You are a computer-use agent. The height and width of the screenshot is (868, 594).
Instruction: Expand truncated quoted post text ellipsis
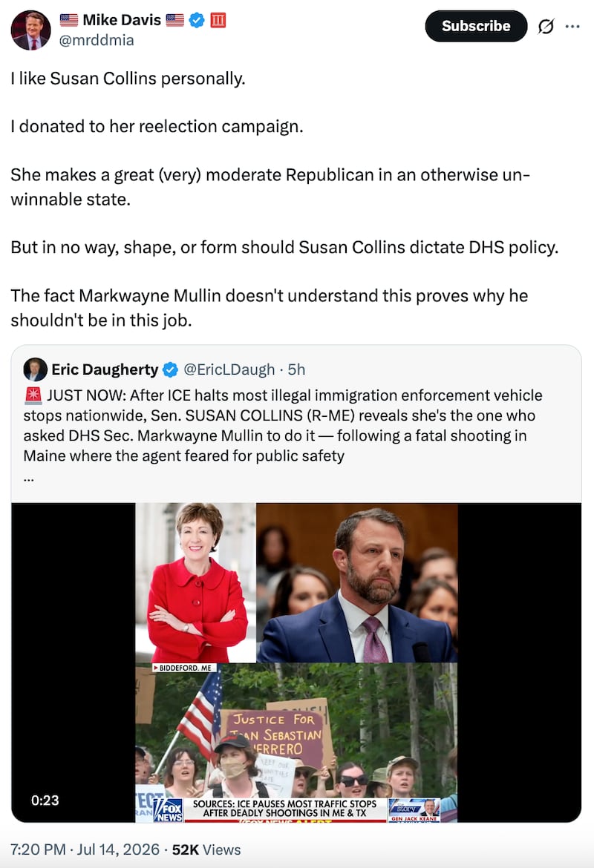(29, 479)
